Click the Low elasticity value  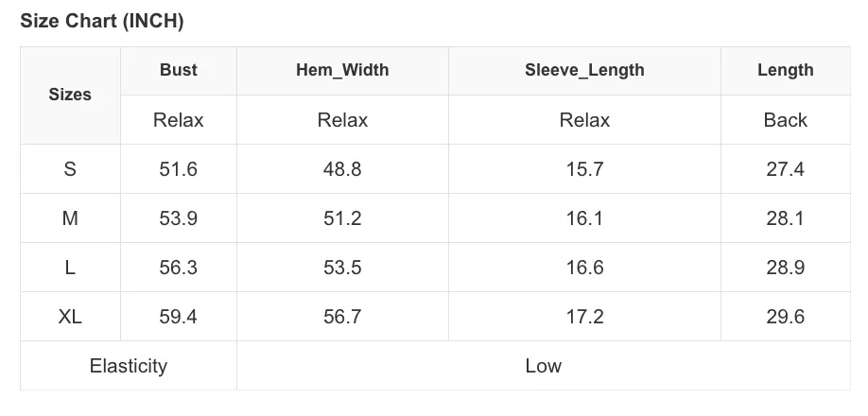coord(543,366)
